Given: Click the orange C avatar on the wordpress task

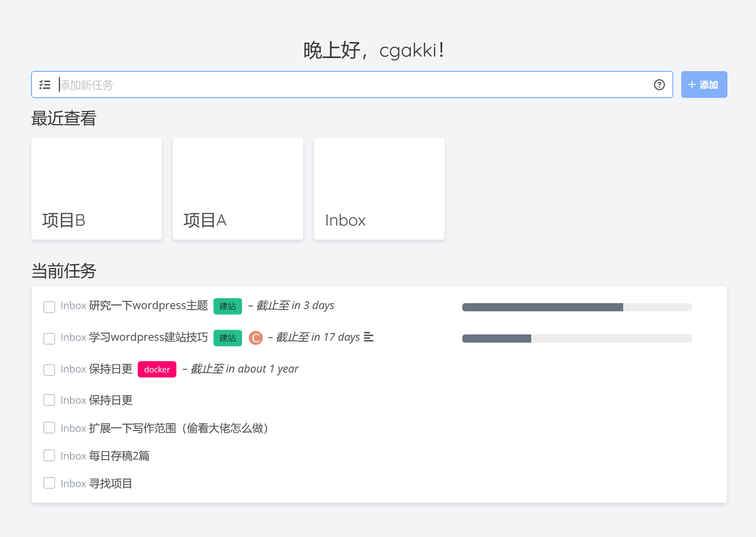Looking at the screenshot, I should pos(256,338).
